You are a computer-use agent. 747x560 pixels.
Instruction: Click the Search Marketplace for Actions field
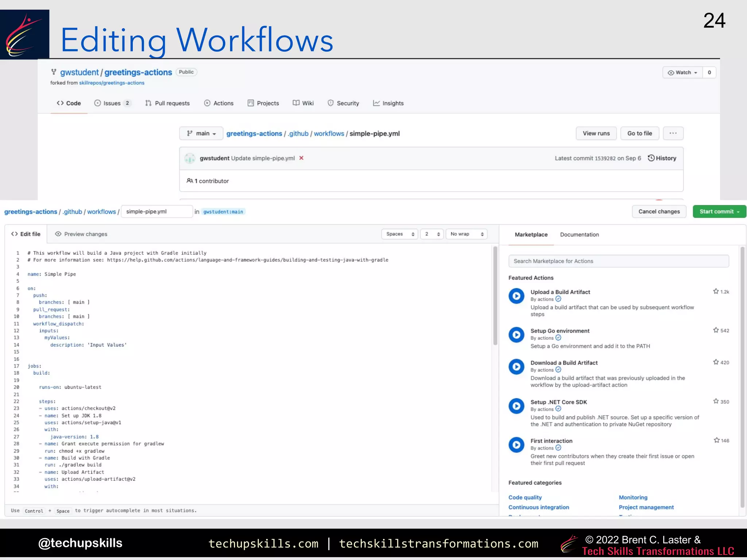[x=619, y=261]
